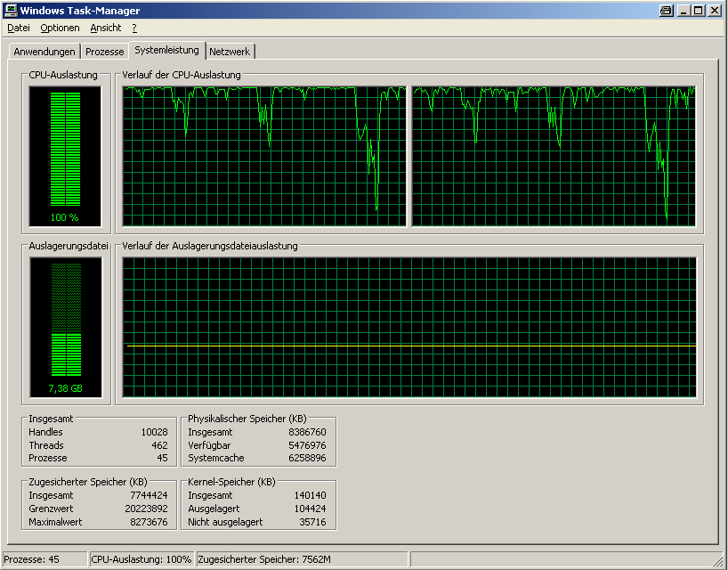Switch to the Prozesse tab
Image resolution: width=728 pixels, height=570 pixels.
click(x=105, y=52)
